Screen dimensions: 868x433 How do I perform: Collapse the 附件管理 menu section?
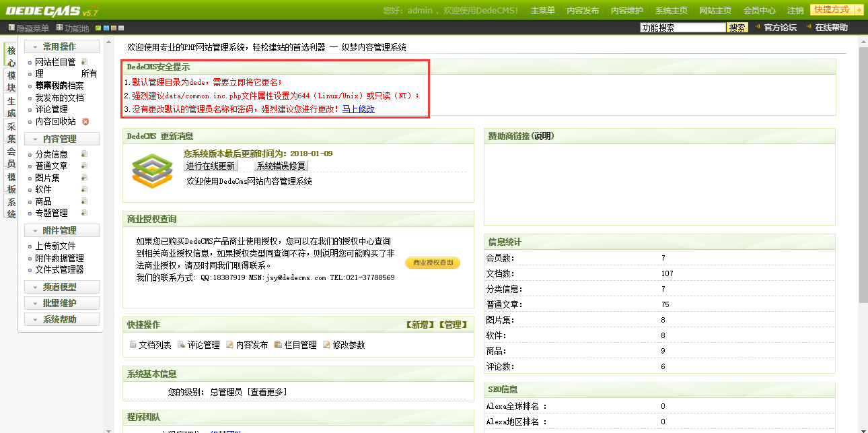click(62, 230)
